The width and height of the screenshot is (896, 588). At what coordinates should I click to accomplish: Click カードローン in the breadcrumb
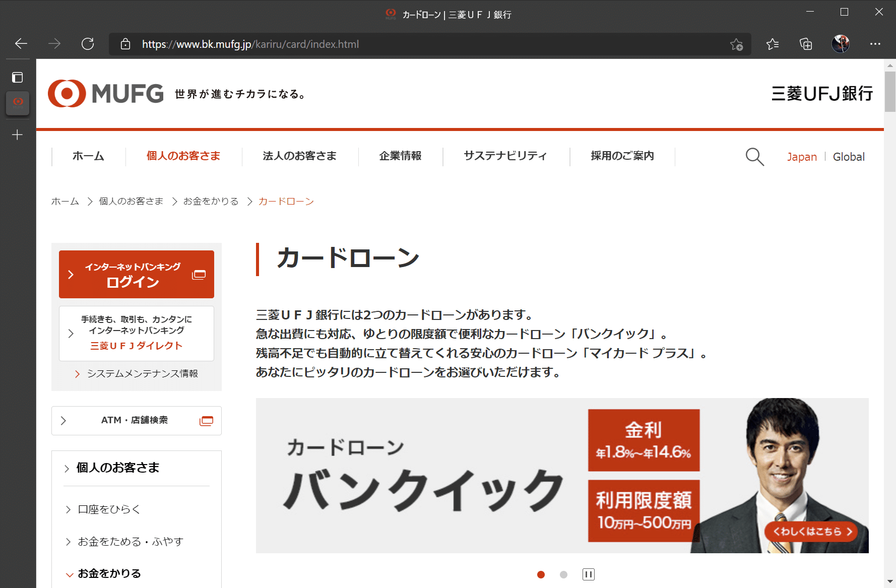[x=286, y=202]
